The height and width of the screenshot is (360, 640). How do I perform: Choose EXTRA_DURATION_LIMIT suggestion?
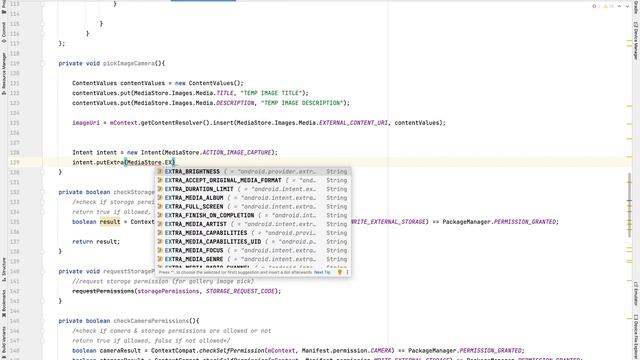(253, 189)
